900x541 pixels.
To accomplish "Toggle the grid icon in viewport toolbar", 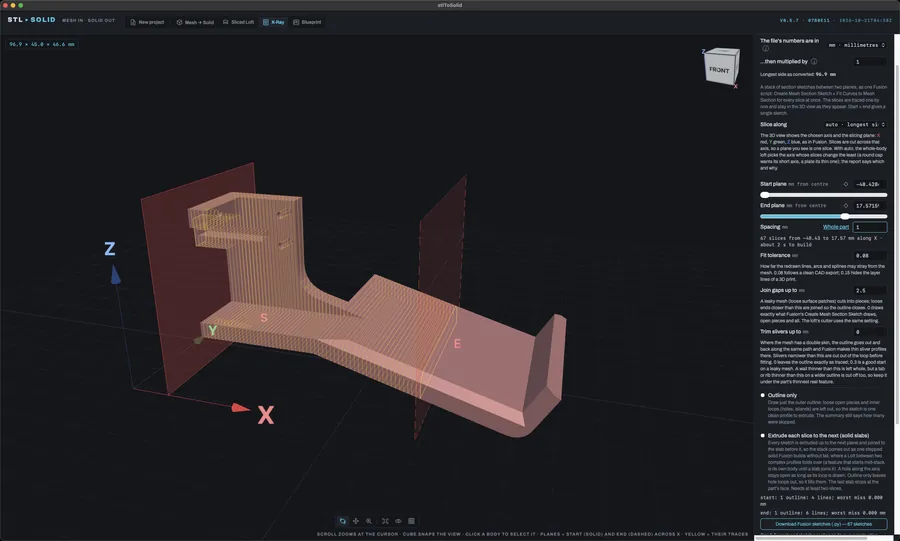I will 412,521.
